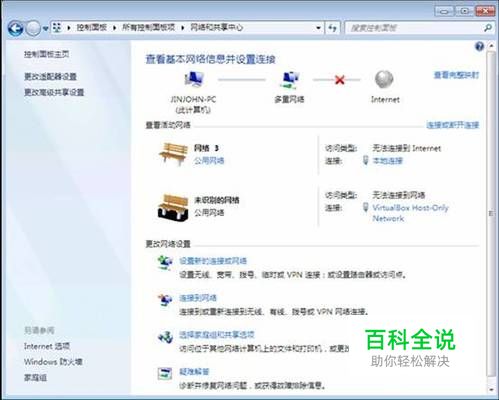The width and height of the screenshot is (499, 400).
Task: Select 控制面板 breadcrumb in address bar
Action: click(92, 28)
